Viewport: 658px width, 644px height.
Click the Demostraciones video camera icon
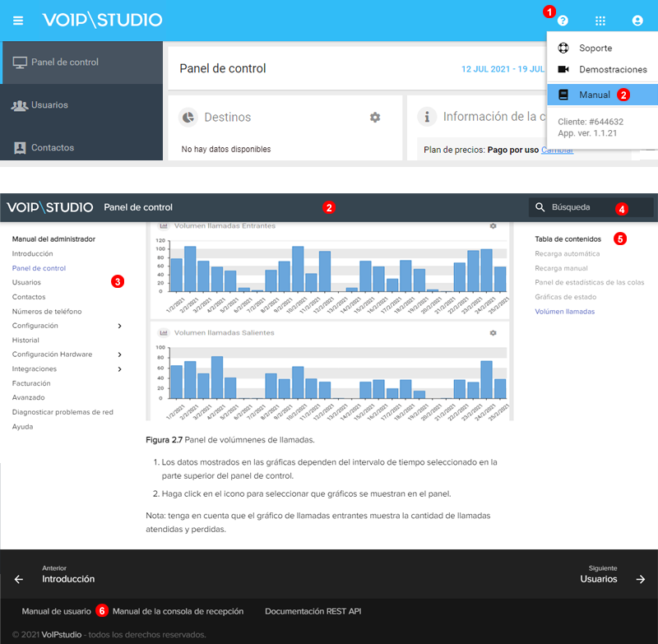coord(563,69)
